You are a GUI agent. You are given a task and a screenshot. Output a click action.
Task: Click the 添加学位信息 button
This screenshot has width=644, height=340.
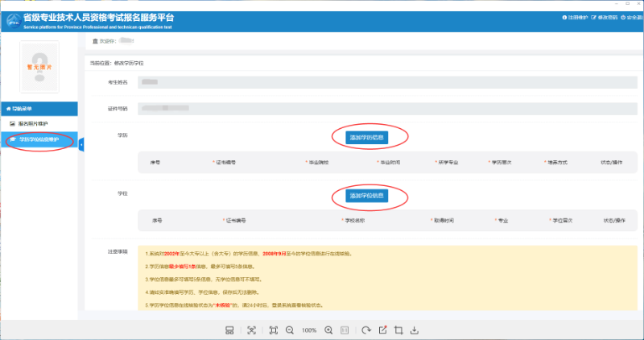tap(367, 196)
